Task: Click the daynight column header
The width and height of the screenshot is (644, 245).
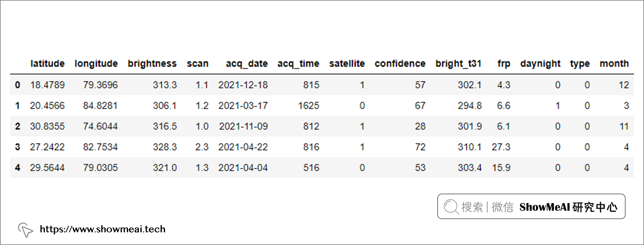Action: (540, 64)
